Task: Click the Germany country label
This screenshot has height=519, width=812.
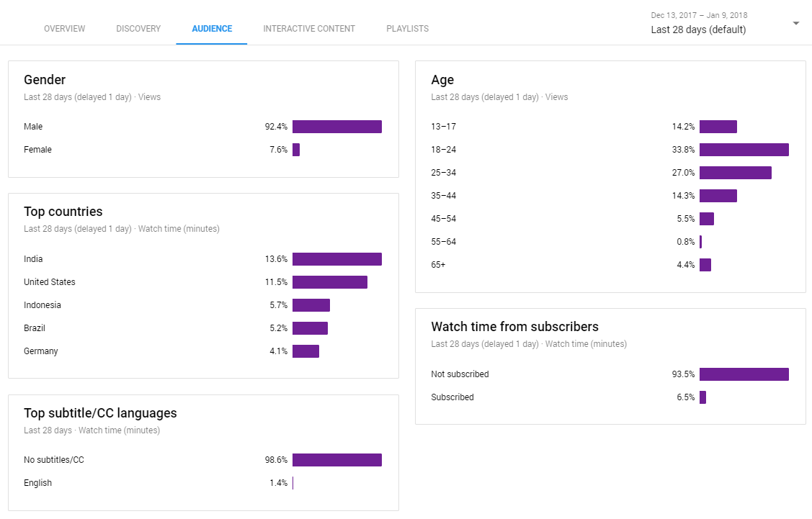Action: pyautogui.click(x=41, y=351)
